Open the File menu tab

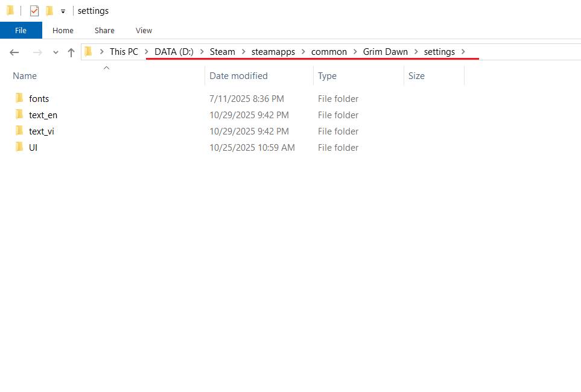[x=21, y=30]
